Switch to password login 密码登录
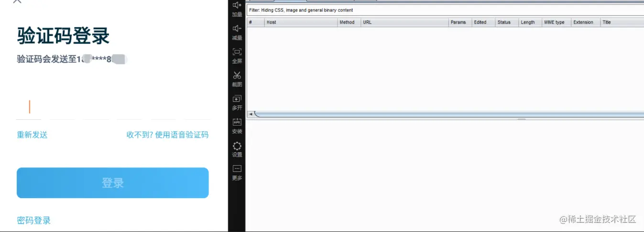Viewport: 644px width, 232px height. (33, 220)
